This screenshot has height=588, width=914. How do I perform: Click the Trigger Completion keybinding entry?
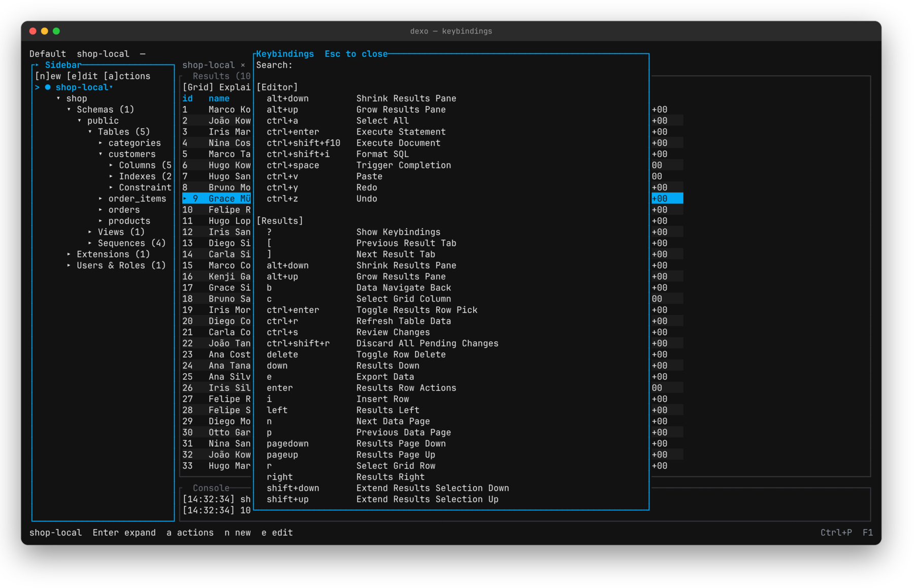[x=404, y=166]
